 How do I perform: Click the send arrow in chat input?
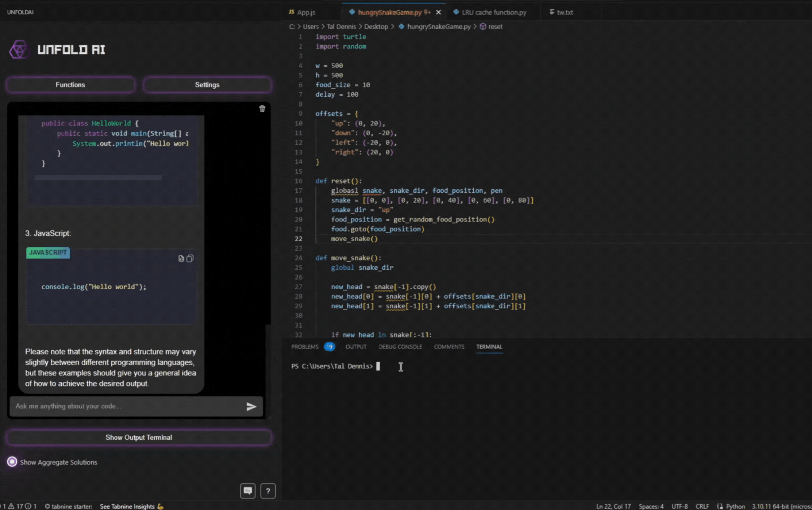[251, 407]
